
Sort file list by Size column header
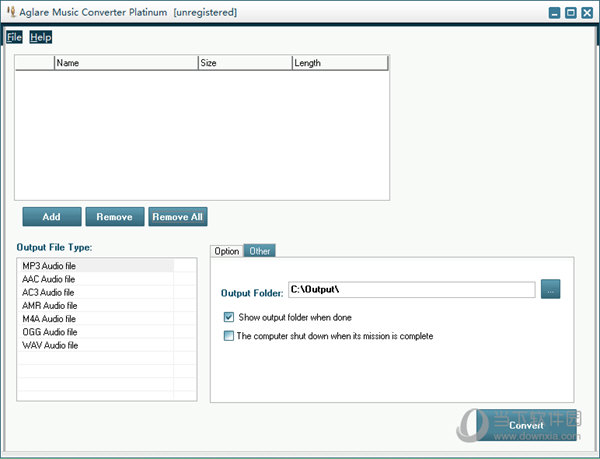[245, 63]
